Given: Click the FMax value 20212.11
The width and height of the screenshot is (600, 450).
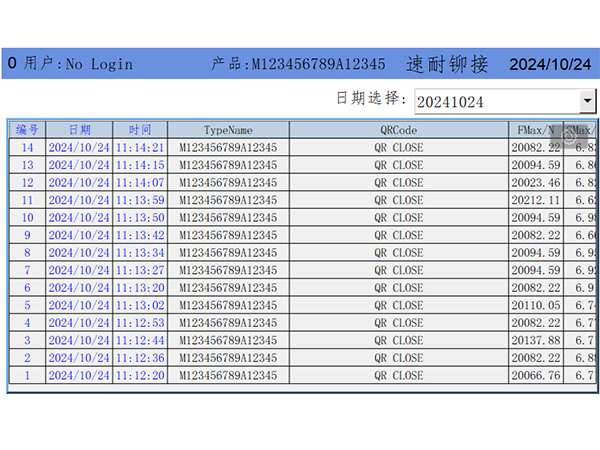Looking at the screenshot, I should pyautogui.click(x=535, y=200).
